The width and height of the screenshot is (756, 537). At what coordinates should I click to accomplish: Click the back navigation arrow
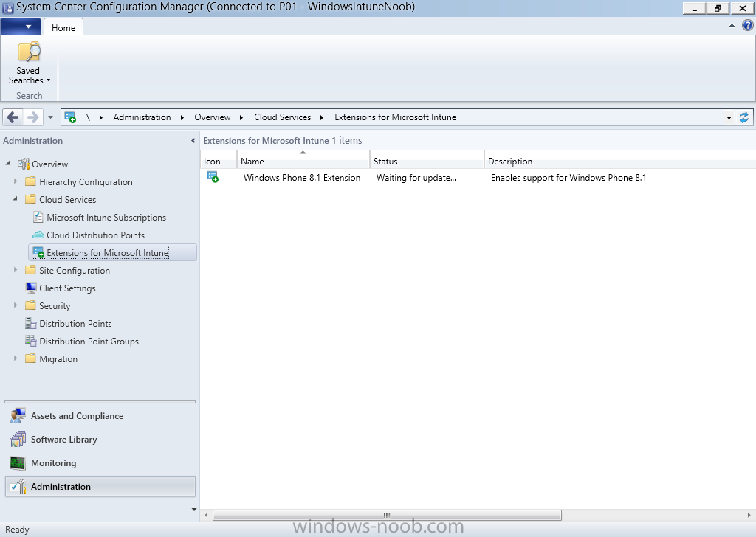click(13, 117)
